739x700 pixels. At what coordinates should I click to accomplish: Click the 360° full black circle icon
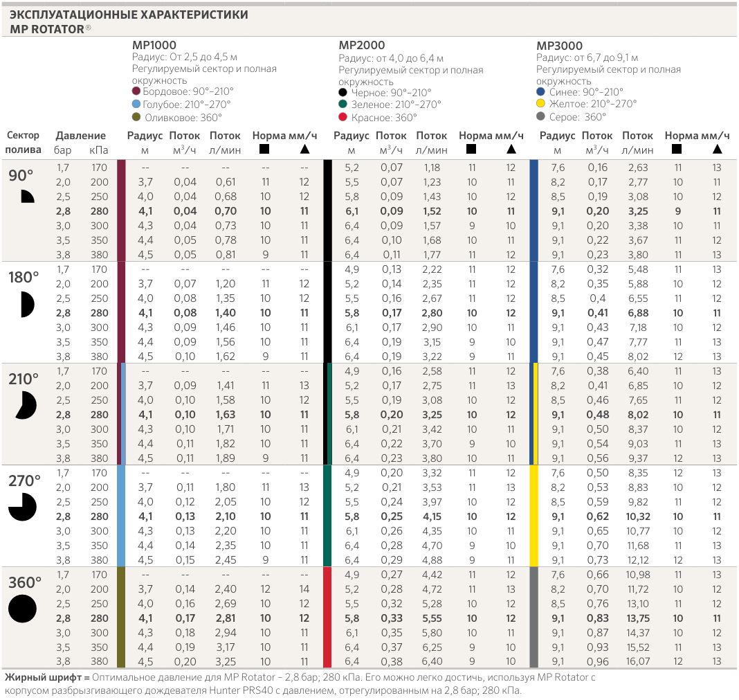coord(22,609)
